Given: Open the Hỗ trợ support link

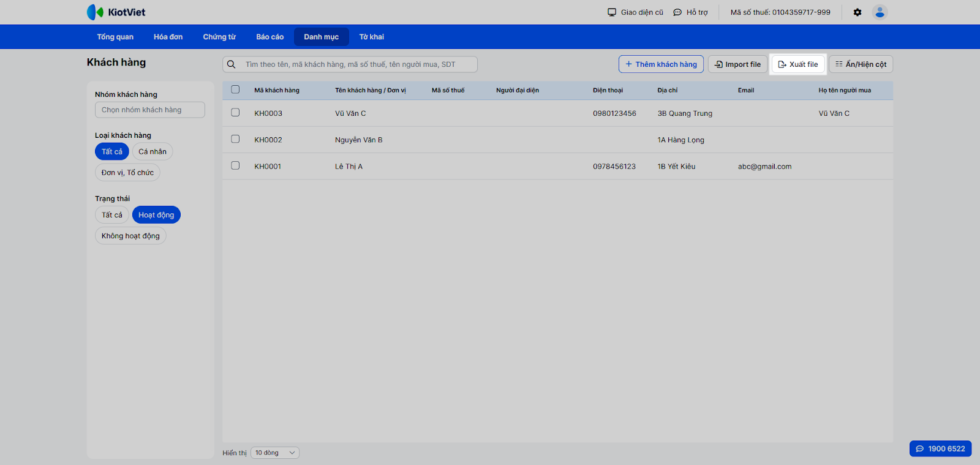Looking at the screenshot, I should 690,12.
